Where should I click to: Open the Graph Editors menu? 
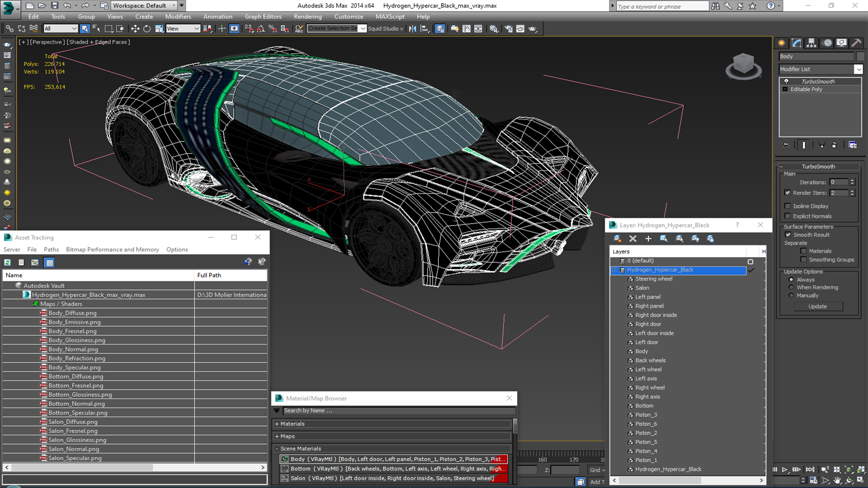point(263,17)
